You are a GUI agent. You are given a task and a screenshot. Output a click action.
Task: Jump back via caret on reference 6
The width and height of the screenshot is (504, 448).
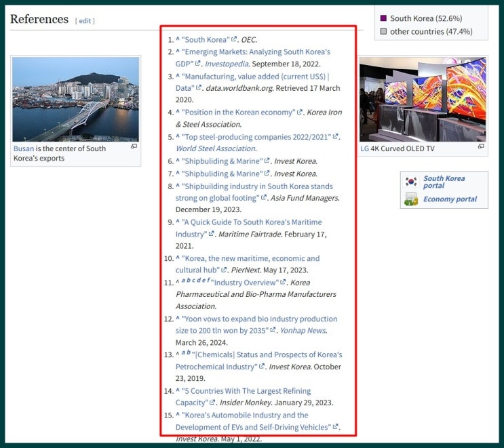click(178, 161)
